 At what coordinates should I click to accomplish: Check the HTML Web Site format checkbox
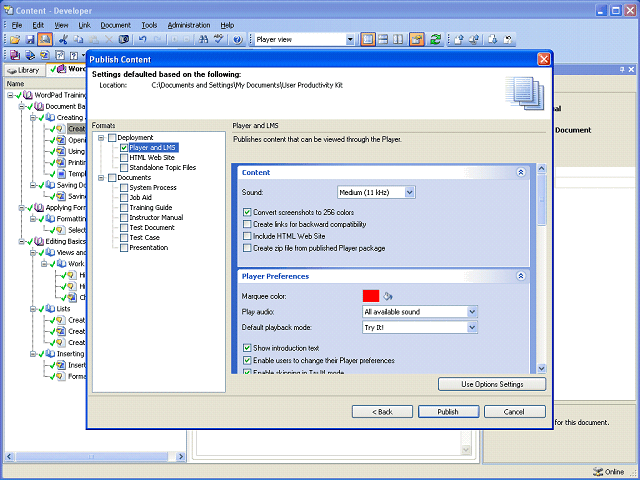pyautogui.click(x=124, y=158)
